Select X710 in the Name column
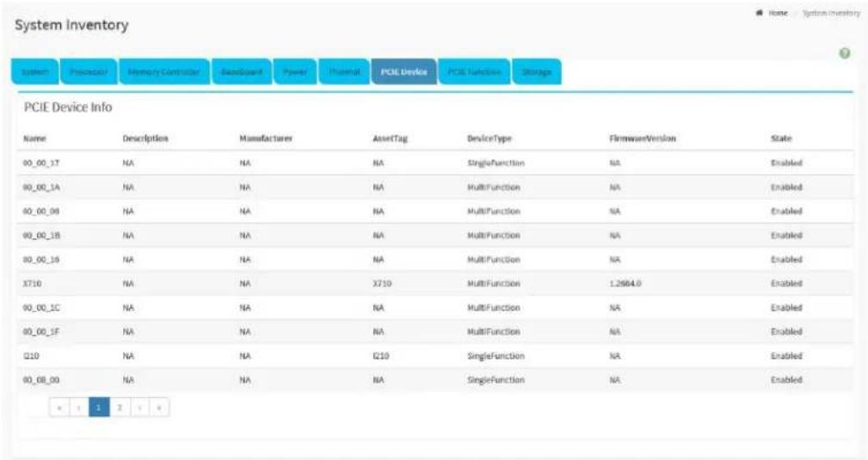This screenshot has width=868, height=460. pos(32,284)
